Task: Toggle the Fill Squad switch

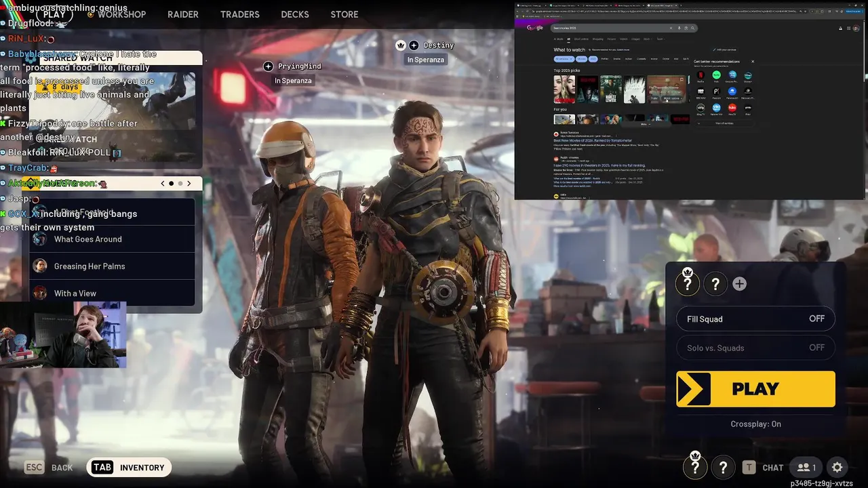Action: click(755, 319)
